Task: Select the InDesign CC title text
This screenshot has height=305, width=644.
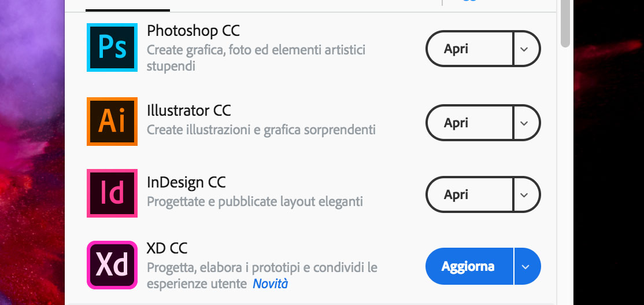Action: [187, 182]
